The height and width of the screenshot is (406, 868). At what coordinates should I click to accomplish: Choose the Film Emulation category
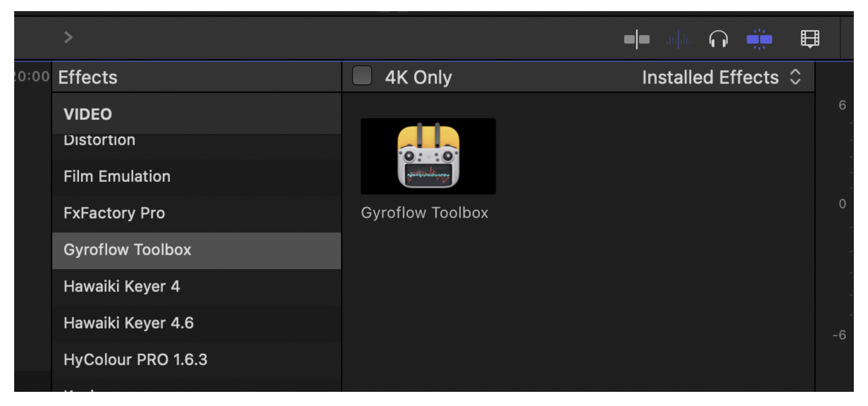pyautogui.click(x=117, y=177)
